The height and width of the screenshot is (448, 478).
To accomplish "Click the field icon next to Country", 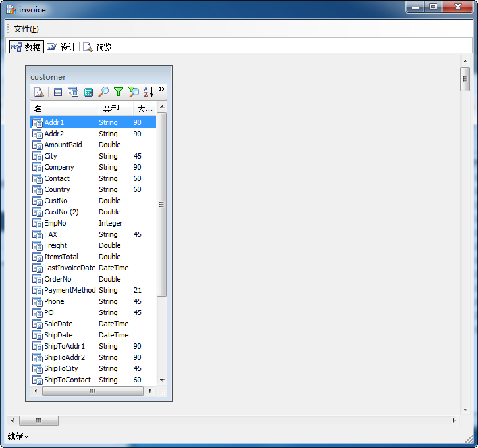I will pyautogui.click(x=37, y=189).
